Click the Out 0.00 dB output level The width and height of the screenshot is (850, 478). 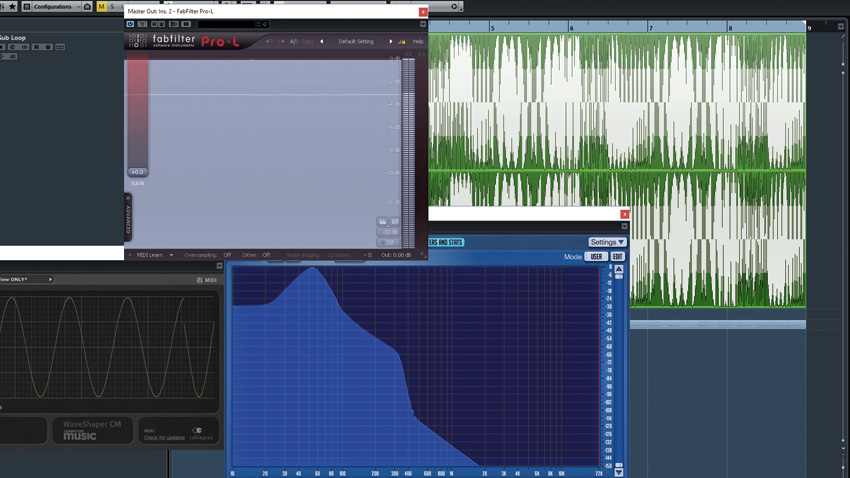coord(396,255)
